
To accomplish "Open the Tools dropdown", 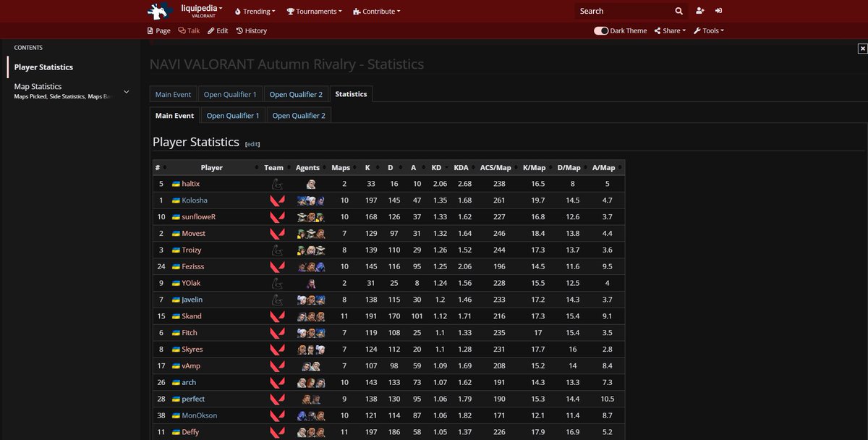I will click(709, 31).
